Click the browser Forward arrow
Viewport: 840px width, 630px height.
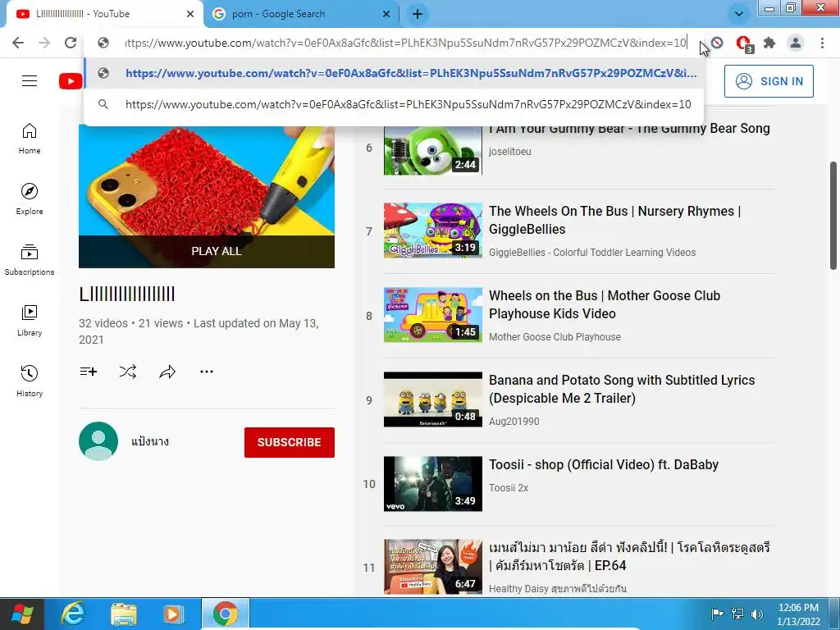tap(44, 43)
